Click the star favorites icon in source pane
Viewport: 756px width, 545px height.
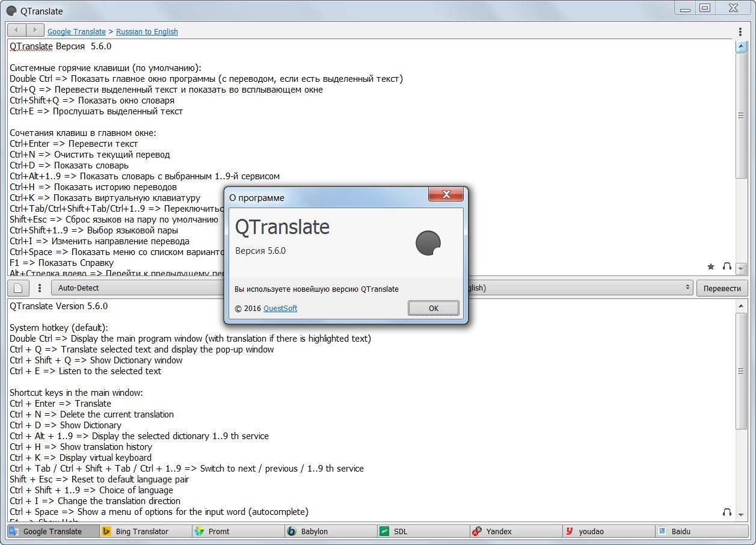pyautogui.click(x=711, y=266)
